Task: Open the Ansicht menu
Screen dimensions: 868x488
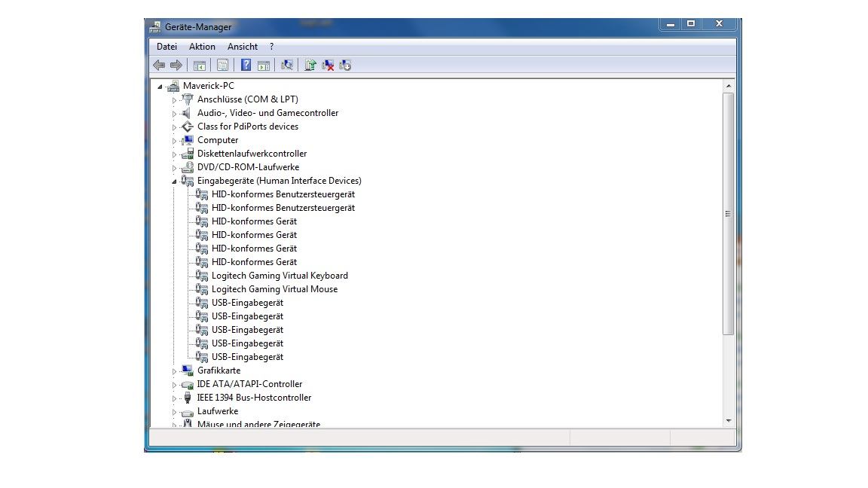Action: pos(243,47)
